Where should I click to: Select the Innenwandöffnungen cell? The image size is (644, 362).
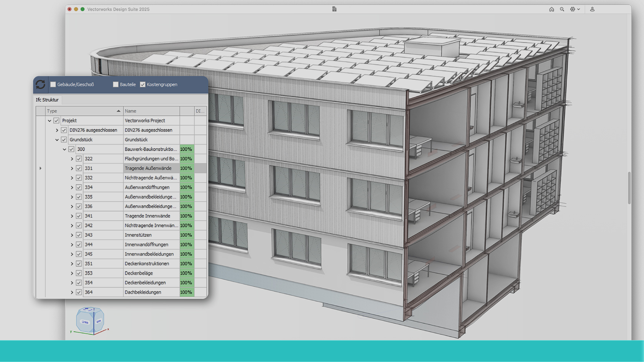point(151,244)
